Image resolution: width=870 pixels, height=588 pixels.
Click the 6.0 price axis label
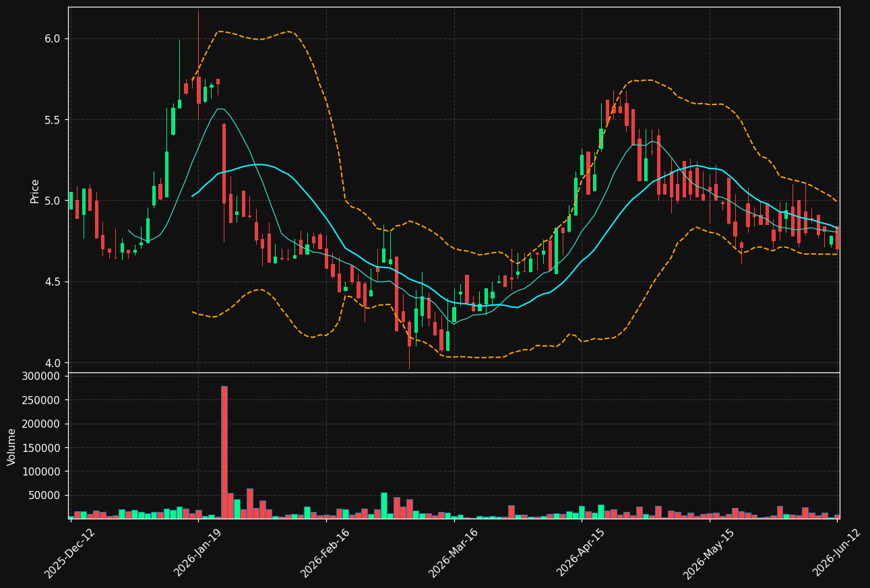point(53,38)
